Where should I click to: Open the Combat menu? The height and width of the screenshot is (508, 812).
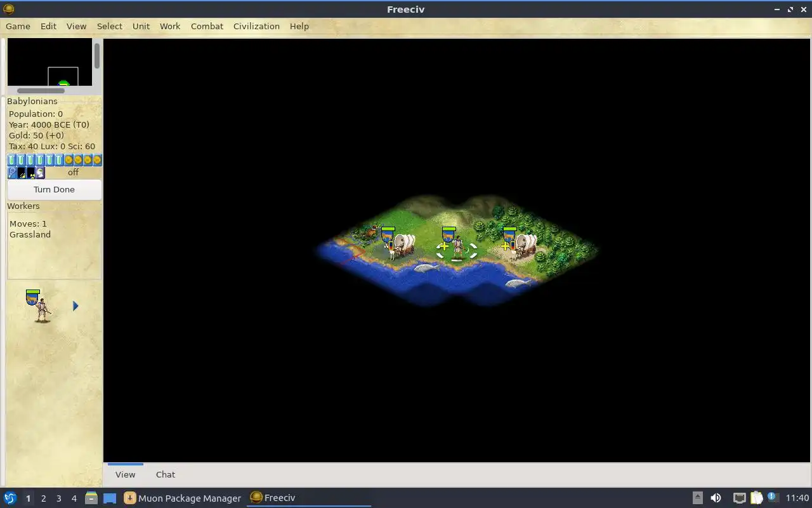(x=207, y=26)
